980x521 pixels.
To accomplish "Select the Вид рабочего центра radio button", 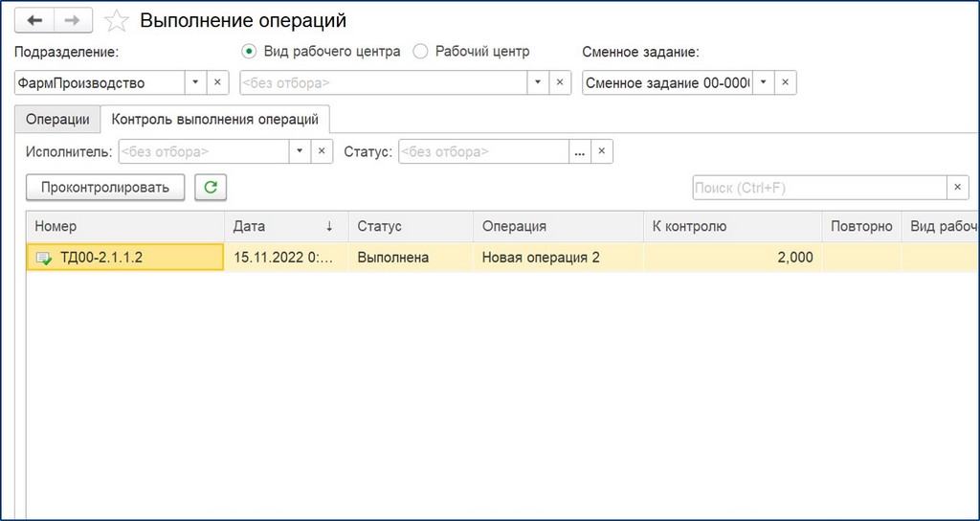I will pyautogui.click(x=250, y=52).
